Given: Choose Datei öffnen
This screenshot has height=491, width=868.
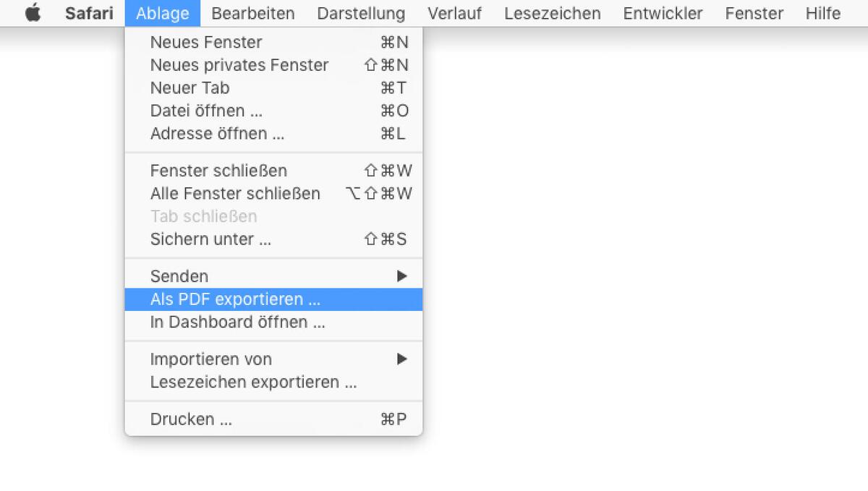Looking at the screenshot, I should click(206, 111).
